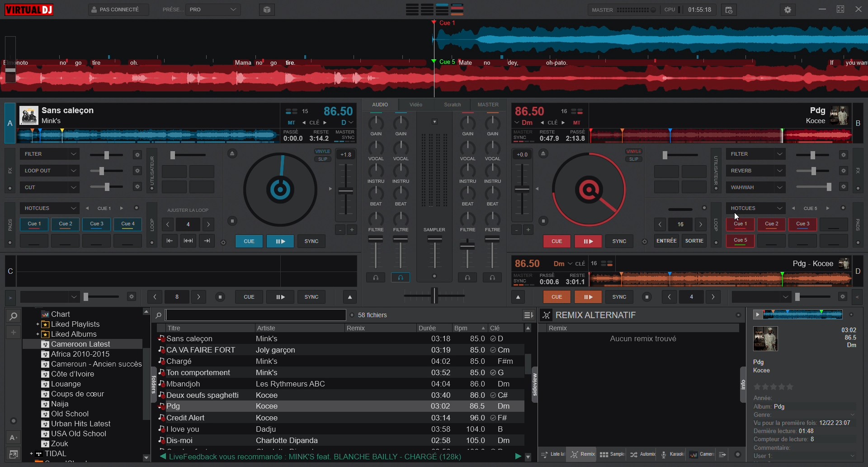Click the Remix Alternatif panel icon
Screen dimensions: 868x467
(x=546, y=315)
